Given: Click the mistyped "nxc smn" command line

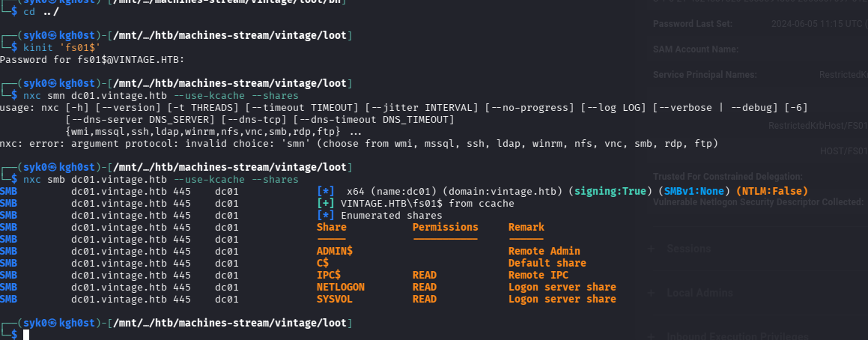Looking at the screenshot, I should pos(160,95).
